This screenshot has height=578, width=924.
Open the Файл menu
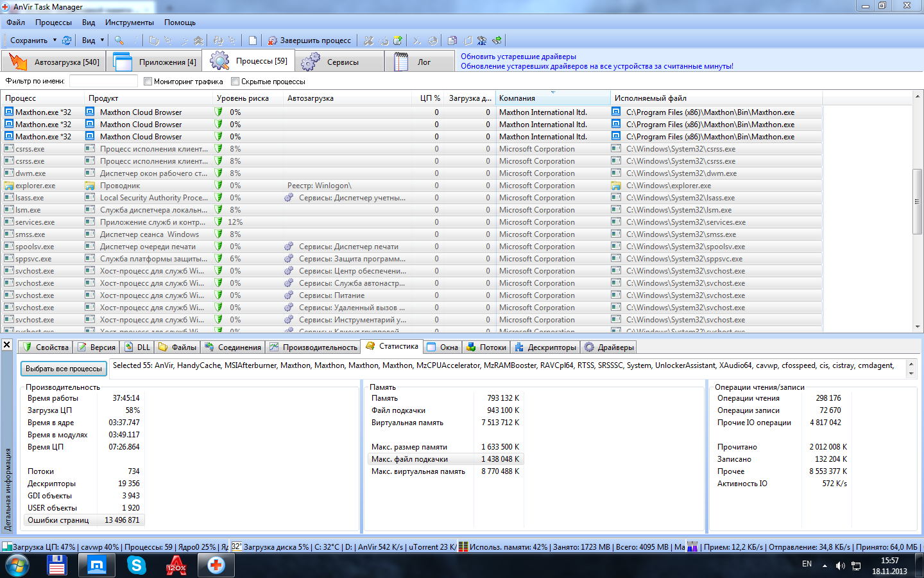16,22
